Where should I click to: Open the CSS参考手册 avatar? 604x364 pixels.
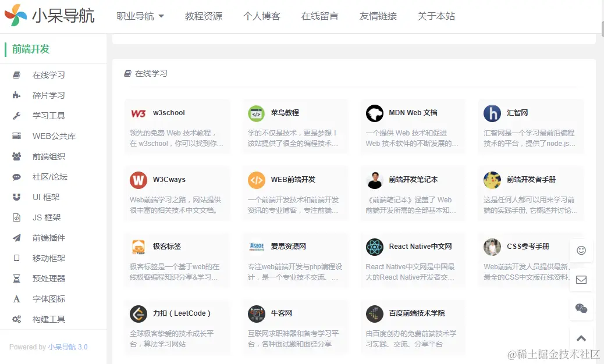(492, 247)
